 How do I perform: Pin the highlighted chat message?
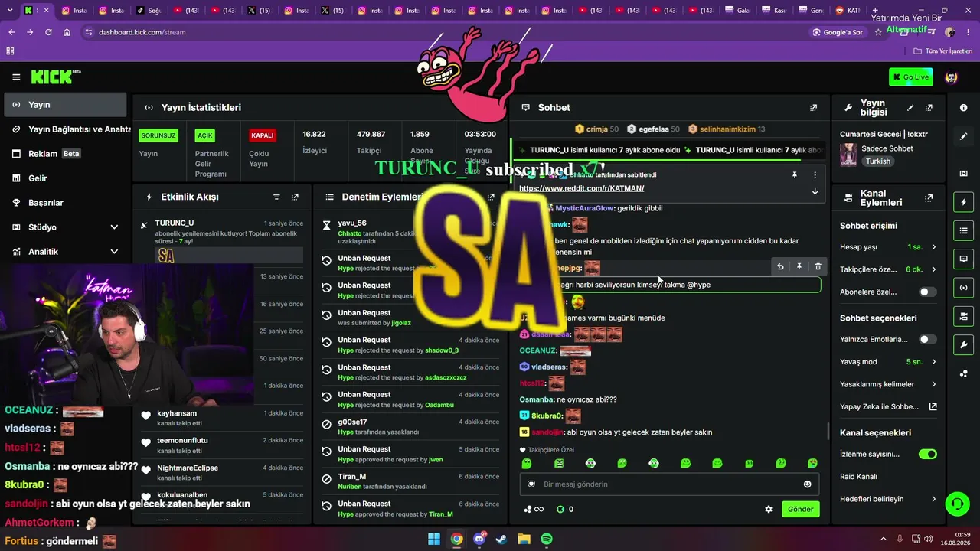click(x=799, y=266)
